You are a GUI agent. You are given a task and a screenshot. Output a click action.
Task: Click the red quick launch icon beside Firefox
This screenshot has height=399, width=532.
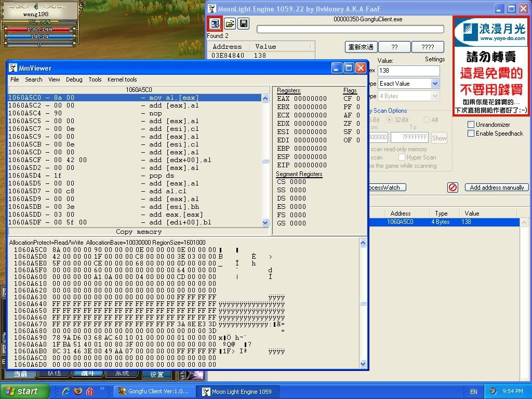tap(89, 391)
